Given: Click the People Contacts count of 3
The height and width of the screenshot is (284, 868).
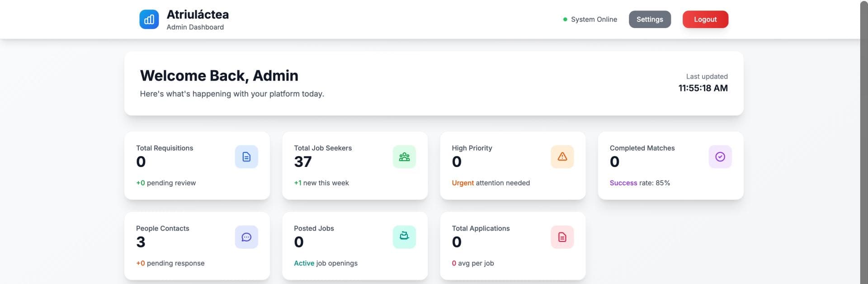Looking at the screenshot, I should click(x=141, y=242).
